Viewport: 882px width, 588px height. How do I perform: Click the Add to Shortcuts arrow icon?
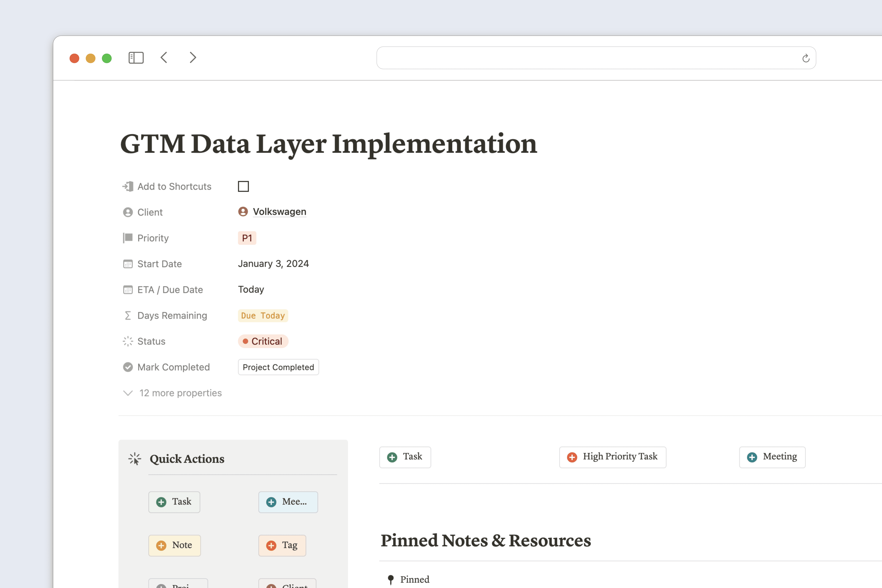(x=127, y=186)
